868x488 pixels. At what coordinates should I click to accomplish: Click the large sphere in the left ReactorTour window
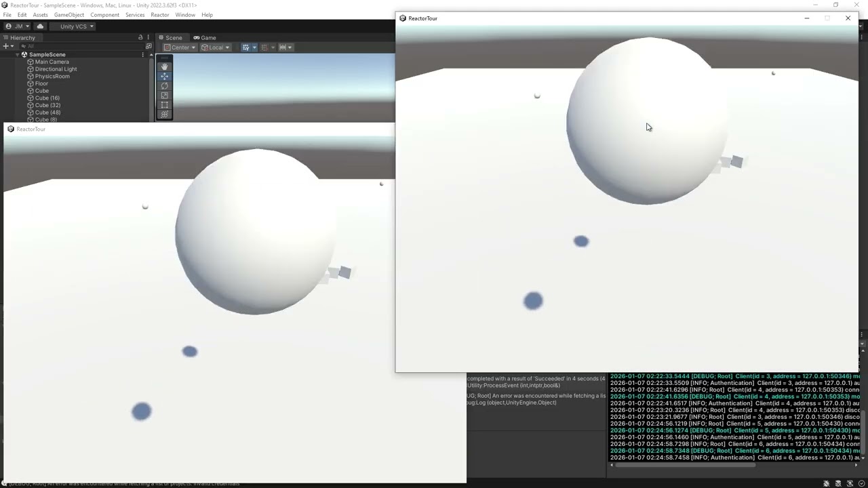coord(256,231)
